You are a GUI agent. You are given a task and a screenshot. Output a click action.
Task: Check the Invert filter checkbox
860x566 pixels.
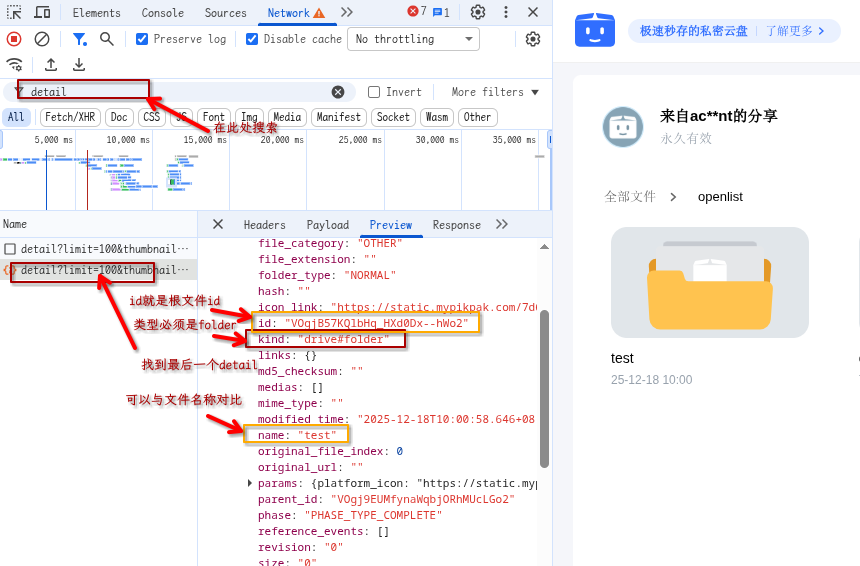point(374,92)
